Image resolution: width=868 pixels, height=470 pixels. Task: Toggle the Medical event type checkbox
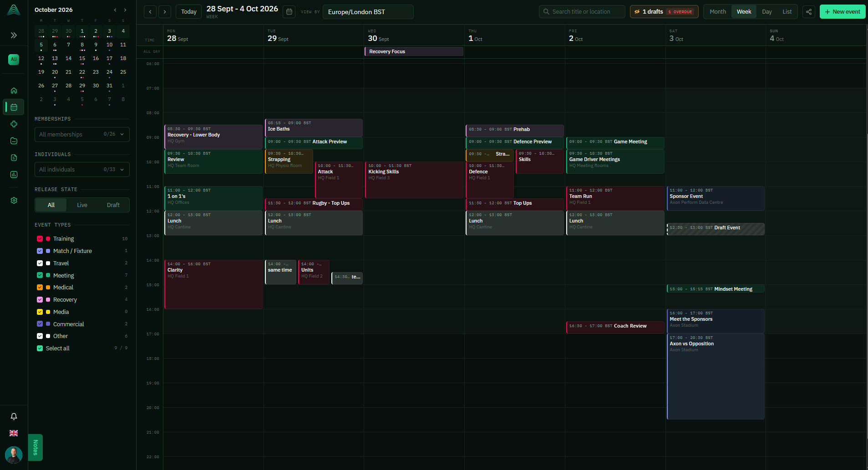(x=40, y=288)
